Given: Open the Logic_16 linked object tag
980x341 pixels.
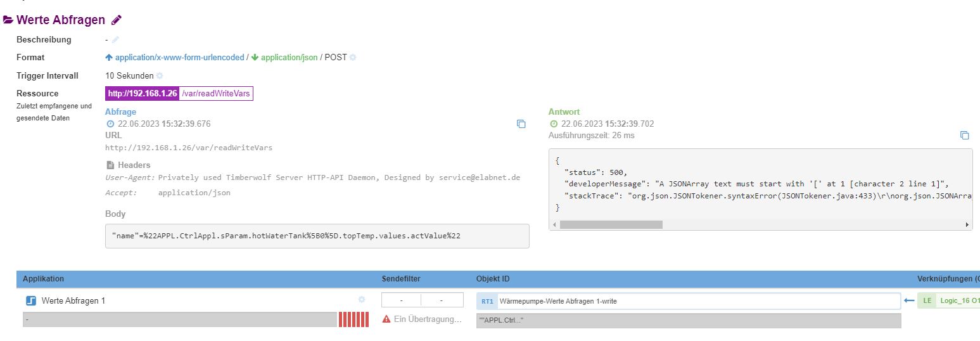Looking at the screenshot, I should 957,300.
